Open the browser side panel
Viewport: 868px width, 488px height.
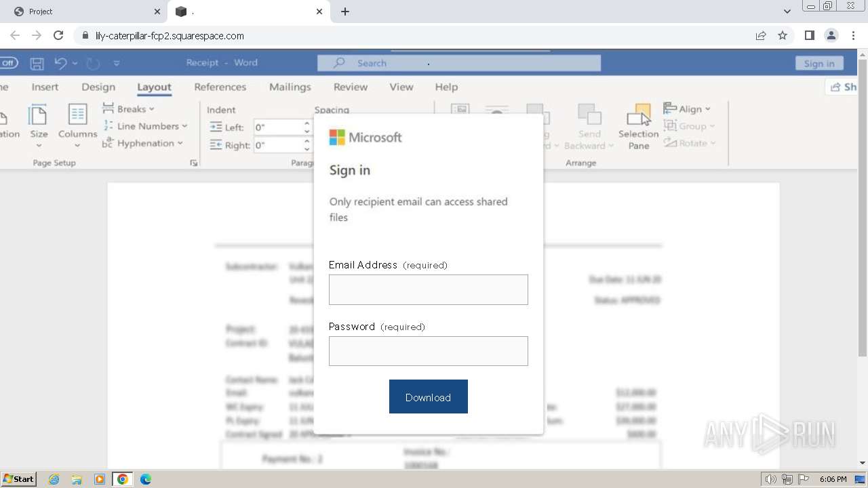[809, 36]
